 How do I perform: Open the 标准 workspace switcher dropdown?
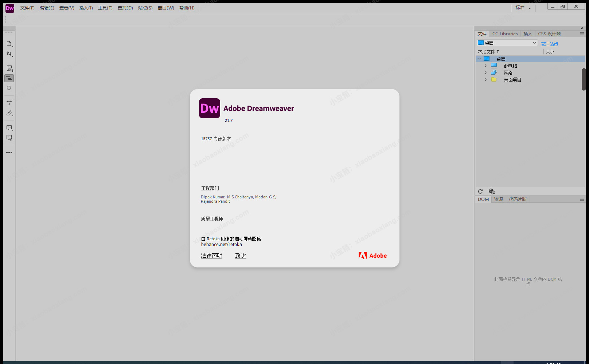(x=523, y=8)
